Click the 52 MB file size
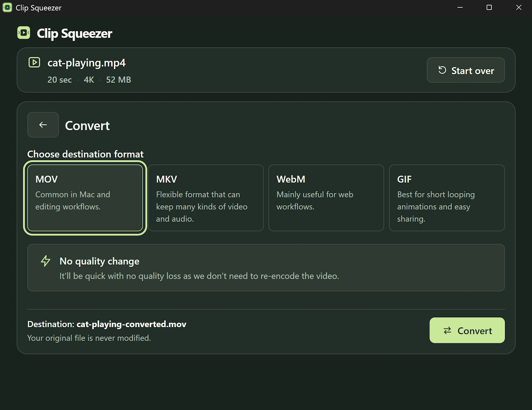 tap(119, 80)
